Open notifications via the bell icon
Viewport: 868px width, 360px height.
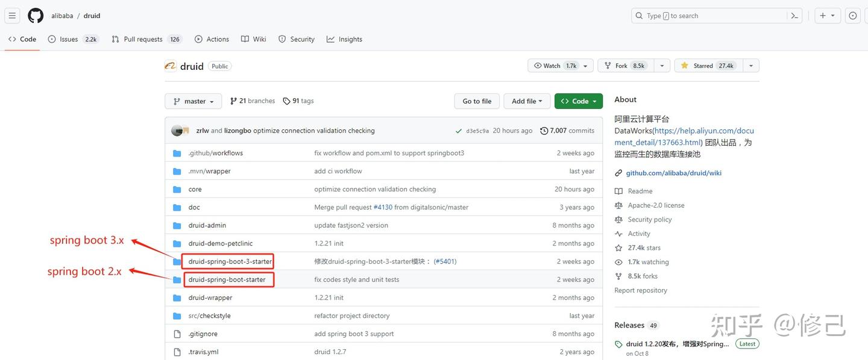click(x=852, y=15)
